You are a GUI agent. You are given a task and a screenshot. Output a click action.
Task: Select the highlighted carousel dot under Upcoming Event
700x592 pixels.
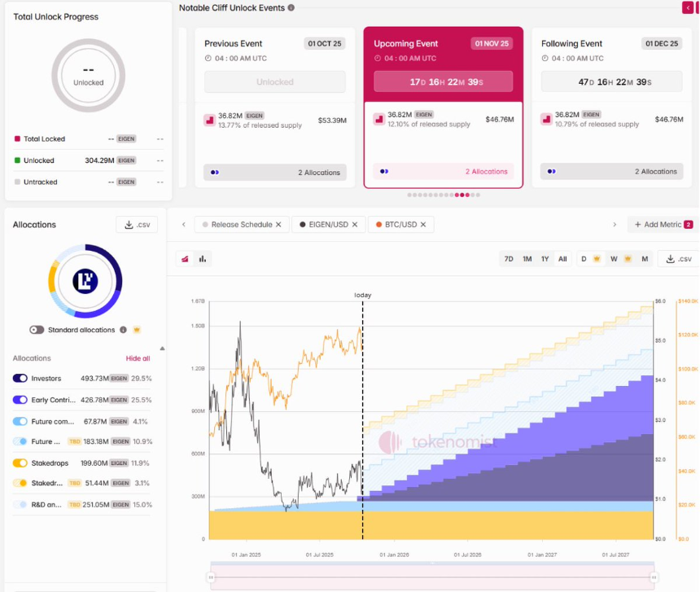[x=461, y=195]
